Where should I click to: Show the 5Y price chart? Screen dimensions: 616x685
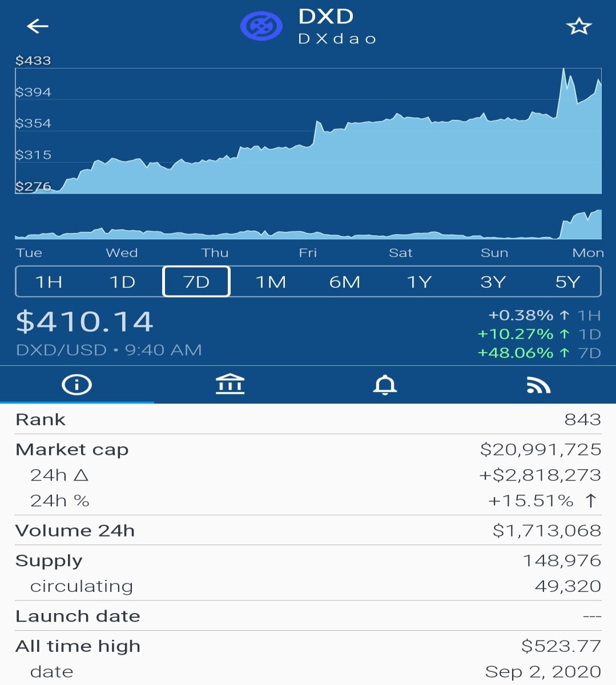click(x=567, y=282)
